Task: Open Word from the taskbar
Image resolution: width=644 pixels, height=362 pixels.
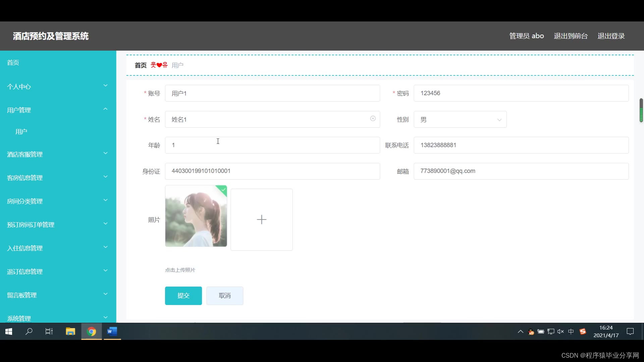Action: click(x=112, y=331)
